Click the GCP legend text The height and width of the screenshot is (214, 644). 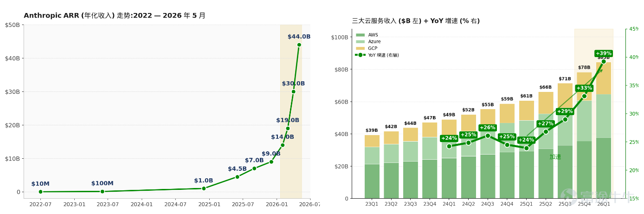[x=373, y=48]
